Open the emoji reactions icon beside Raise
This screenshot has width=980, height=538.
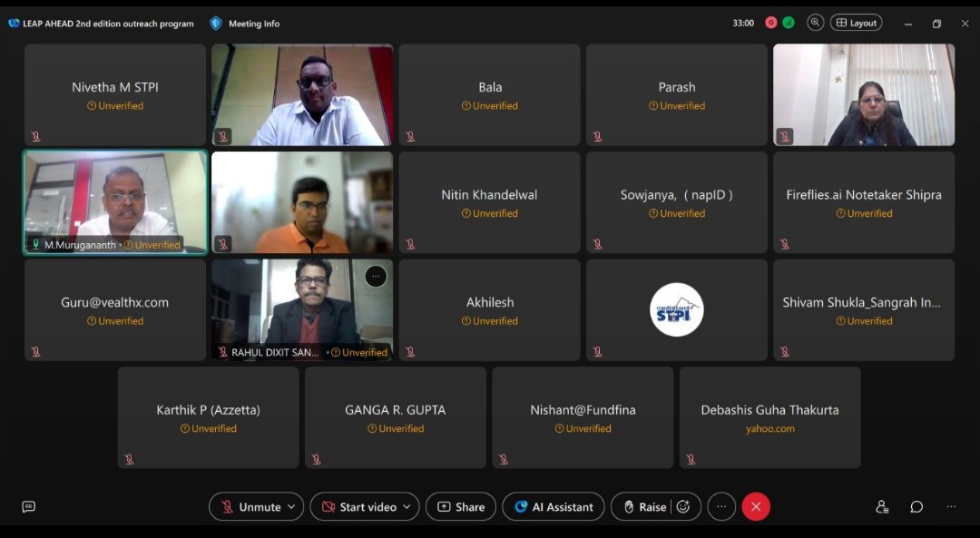tap(684, 507)
